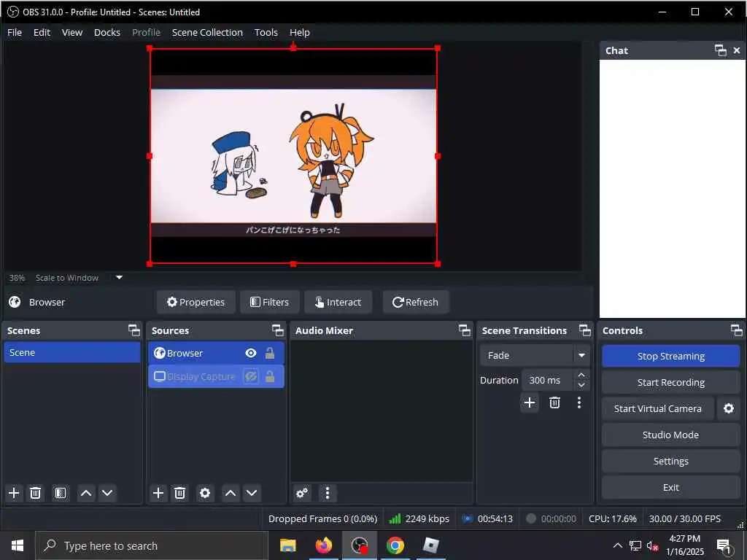Open advanced audio properties gears icon

pos(302,493)
